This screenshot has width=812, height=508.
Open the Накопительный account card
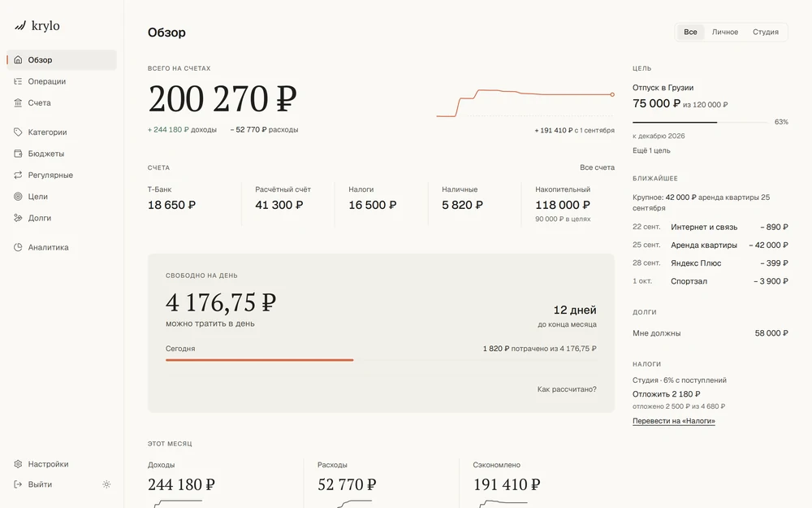click(568, 204)
